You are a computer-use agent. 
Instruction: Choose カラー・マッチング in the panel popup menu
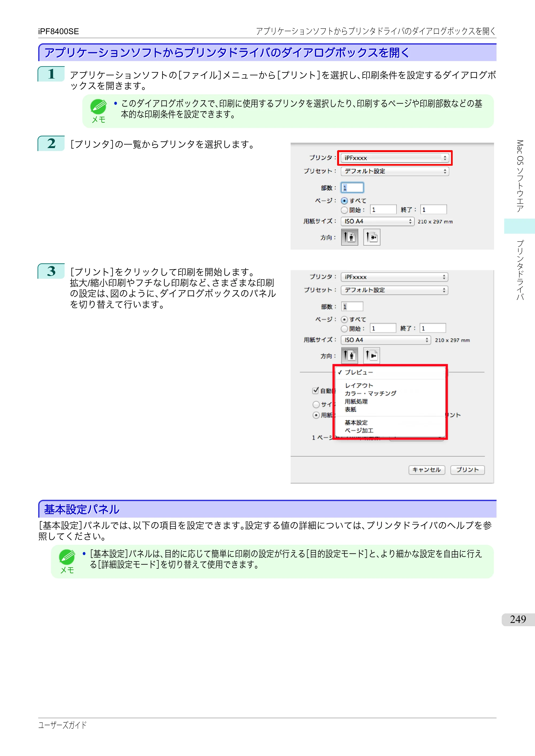[x=390, y=393]
